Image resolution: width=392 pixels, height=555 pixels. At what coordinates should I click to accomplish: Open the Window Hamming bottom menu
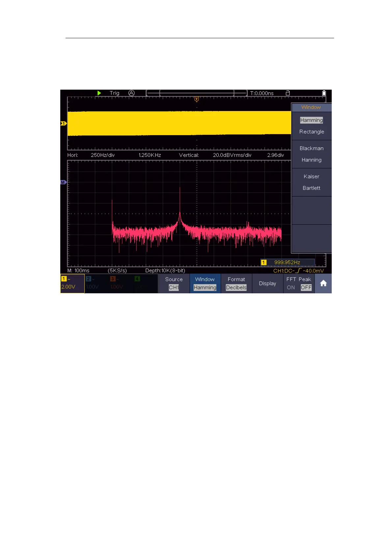[x=205, y=283]
